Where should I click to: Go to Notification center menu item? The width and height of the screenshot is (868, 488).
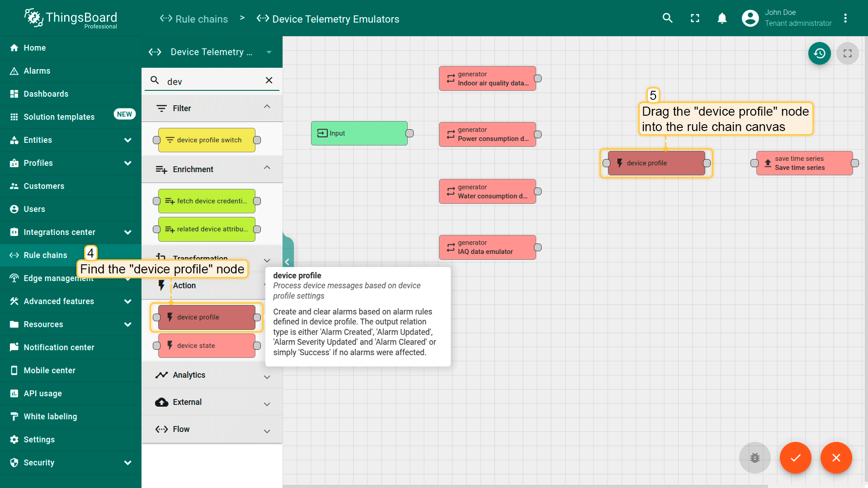pyautogui.click(x=59, y=347)
